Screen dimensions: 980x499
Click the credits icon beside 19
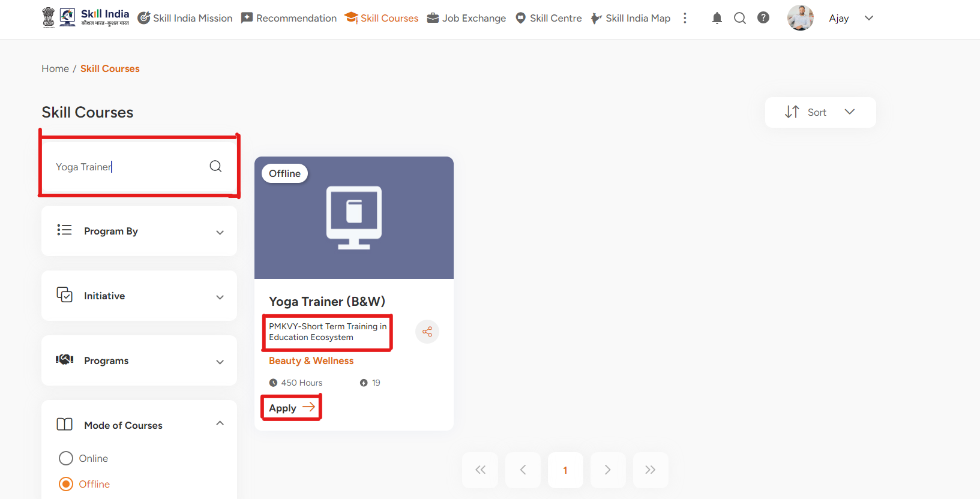(x=364, y=383)
